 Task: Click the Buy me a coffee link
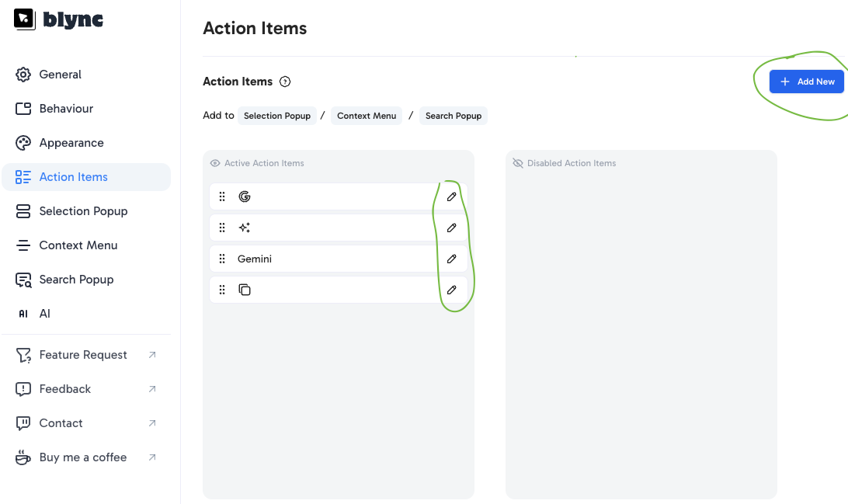pyautogui.click(x=82, y=457)
